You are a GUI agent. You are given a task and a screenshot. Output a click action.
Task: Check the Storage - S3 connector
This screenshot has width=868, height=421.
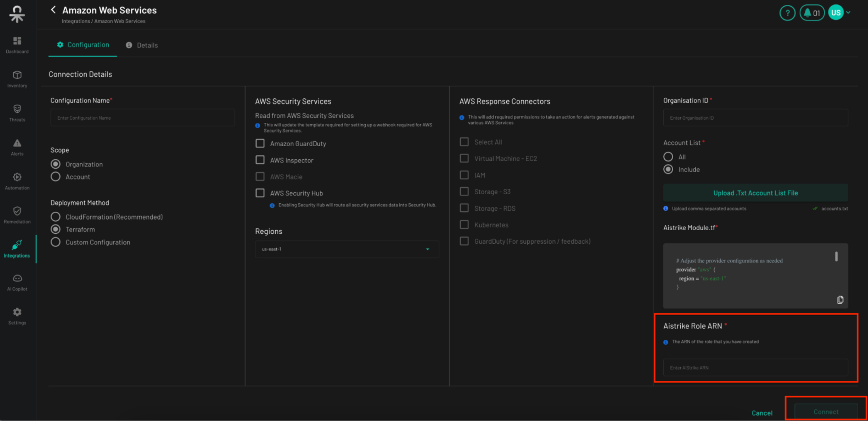(464, 192)
